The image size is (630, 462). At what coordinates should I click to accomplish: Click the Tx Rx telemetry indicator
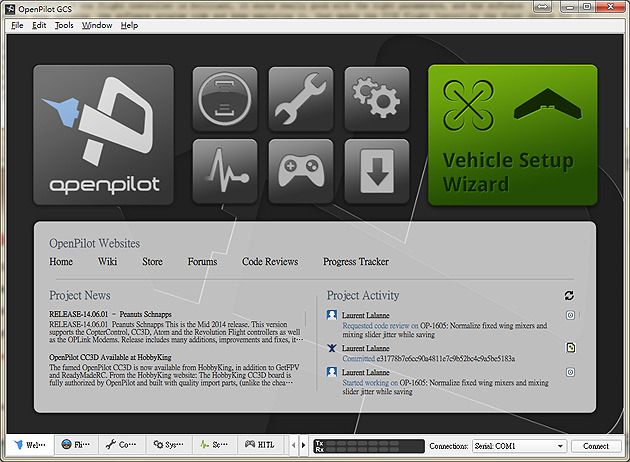click(368, 446)
